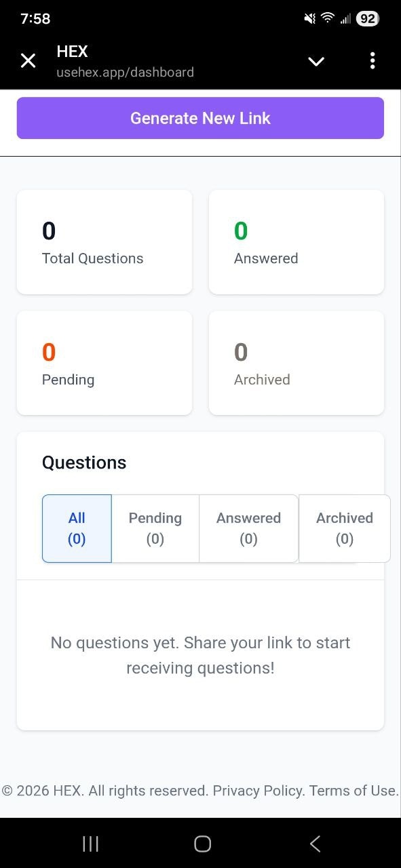Close the HEX webview with the X icon
This screenshot has height=868, width=401.
point(28,60)
